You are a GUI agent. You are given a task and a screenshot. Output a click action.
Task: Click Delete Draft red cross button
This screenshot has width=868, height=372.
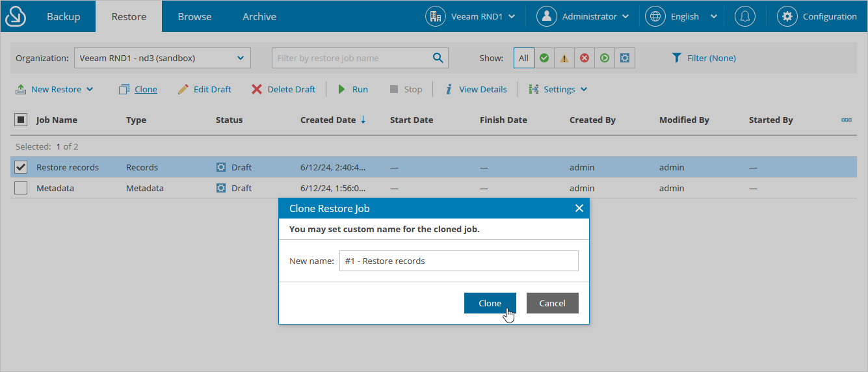coord(283,89)
